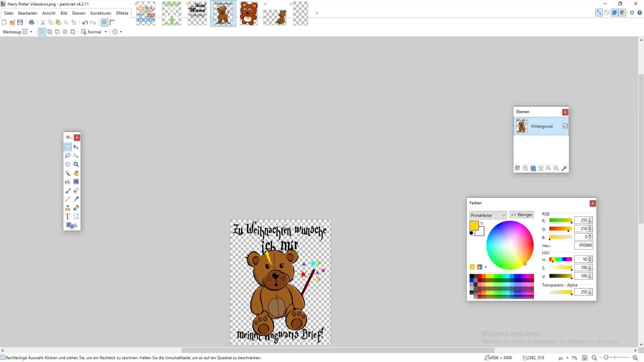Viewport: 644px width, 362px height.
Task: Open settings gear icon
Action: click(x=632, y=13)
